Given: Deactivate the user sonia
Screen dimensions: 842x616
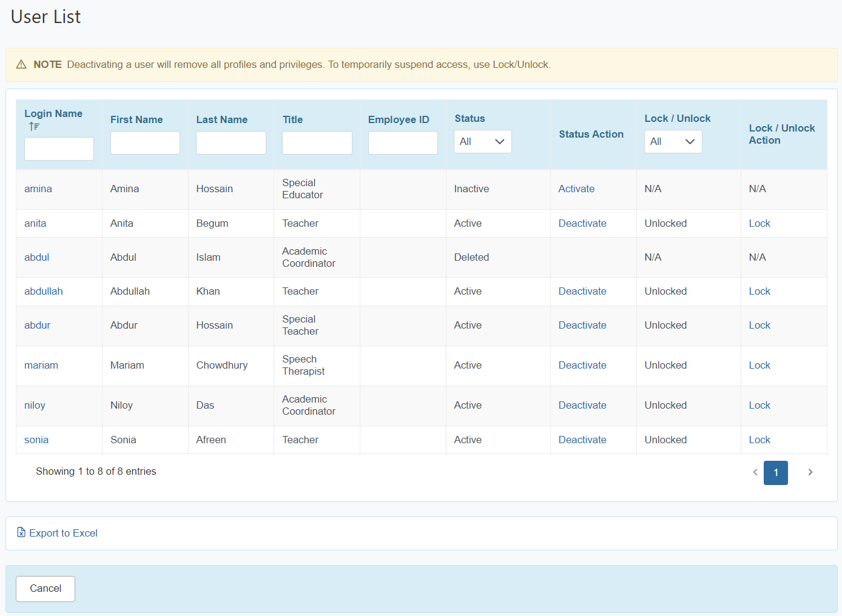Looking at the screenshot, I should 582,440.
